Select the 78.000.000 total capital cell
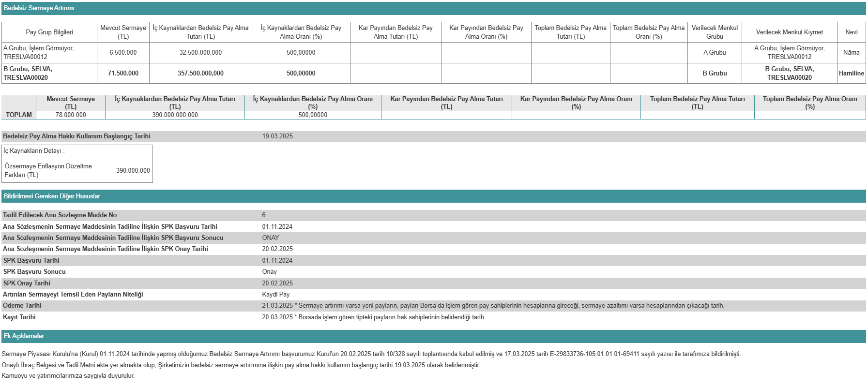868x387 pixels. coord(71,115)
